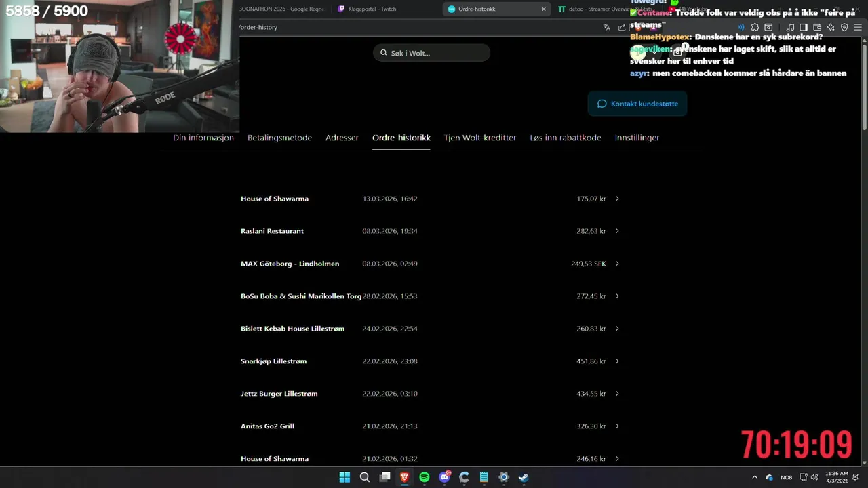Open the Snarkjøp Lillestrøm order
The height and width of the screenshot is (488, 868).
coord(431,361)
